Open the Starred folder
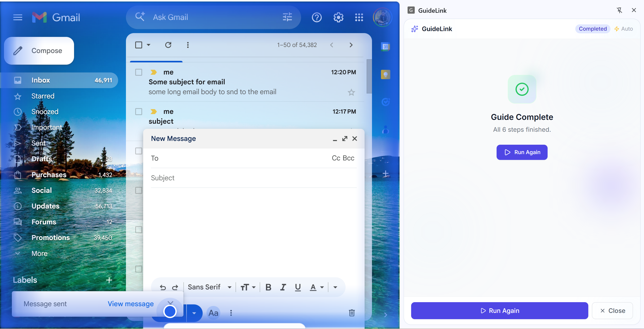This screenshot has width=644, height=329. coord(43,96)
